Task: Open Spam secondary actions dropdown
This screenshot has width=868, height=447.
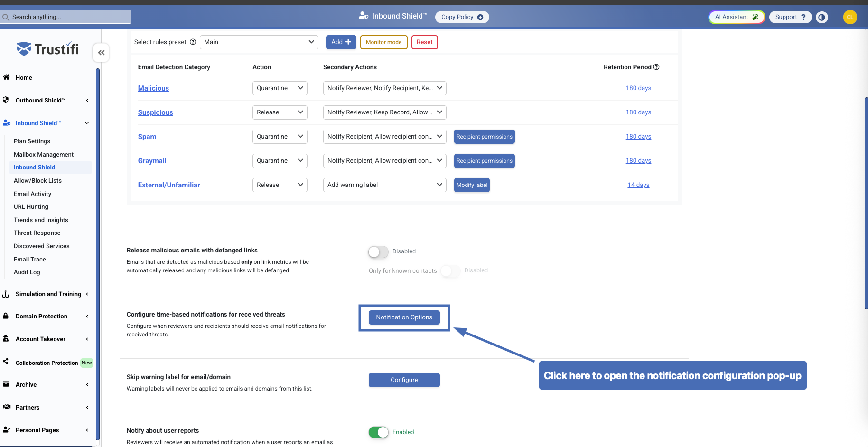Action: [385, 137]
